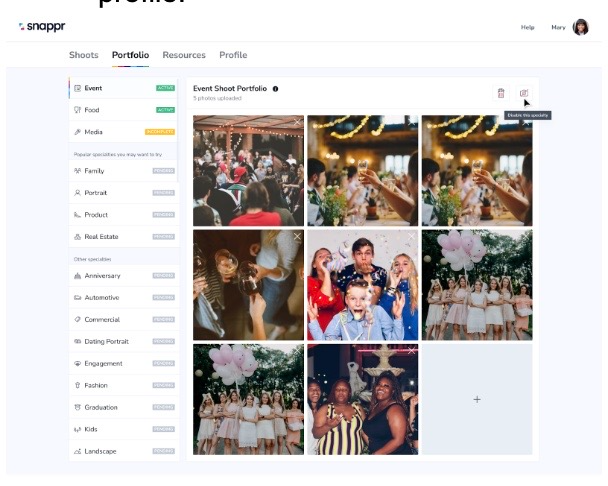Open the info icon beside Event Shoot Portfolio

point(275,89)
